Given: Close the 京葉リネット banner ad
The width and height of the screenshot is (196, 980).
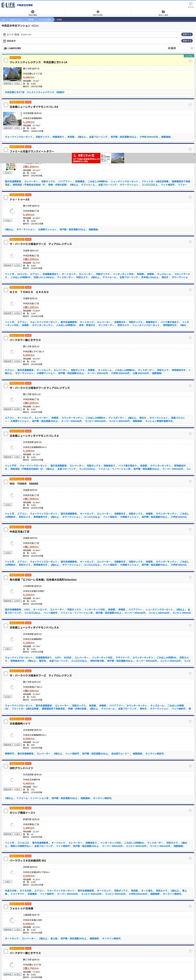Looking at the screenshot, I should [194, 155].
